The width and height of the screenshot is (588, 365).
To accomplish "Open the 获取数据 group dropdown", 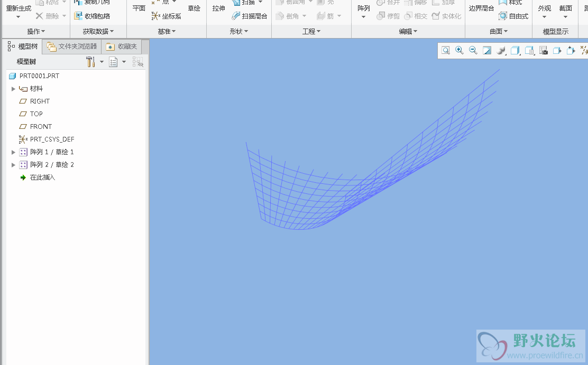I will pos(98,32).
